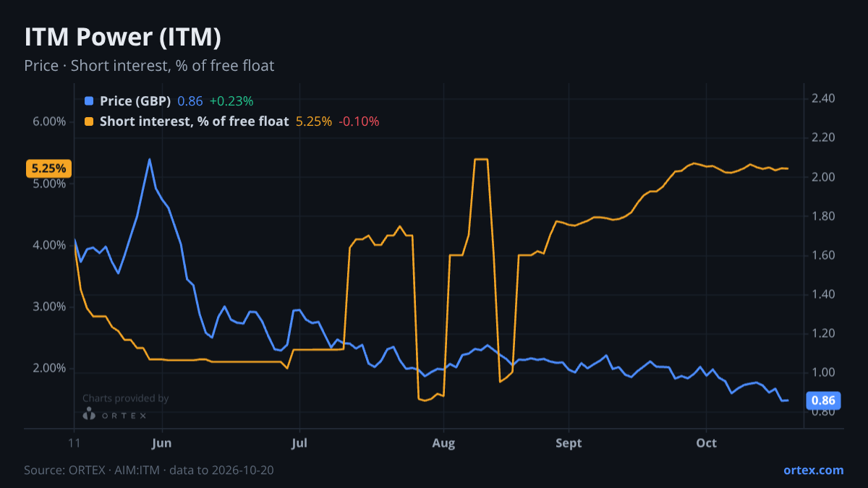Click the ITM Power (ITM) title

pos(122,36)
